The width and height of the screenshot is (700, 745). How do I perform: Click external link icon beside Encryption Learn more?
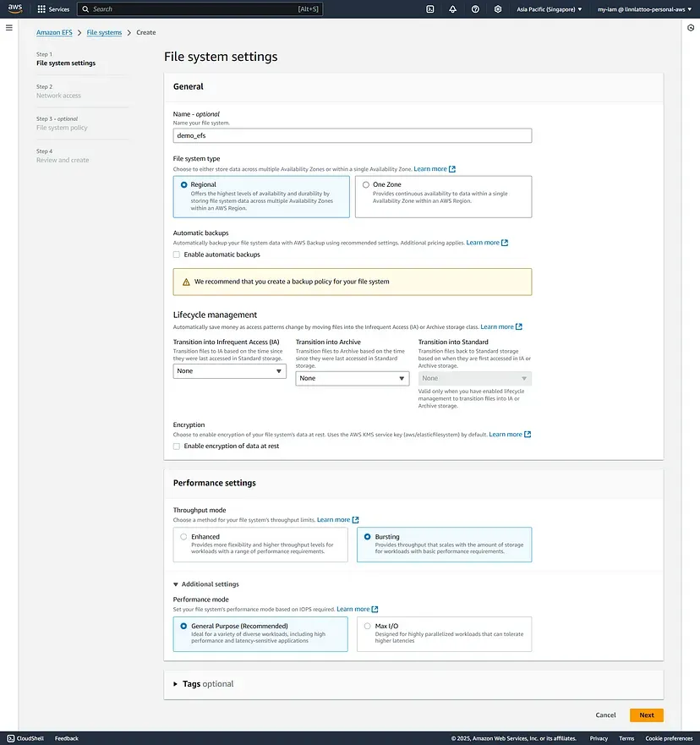[528, 435]
